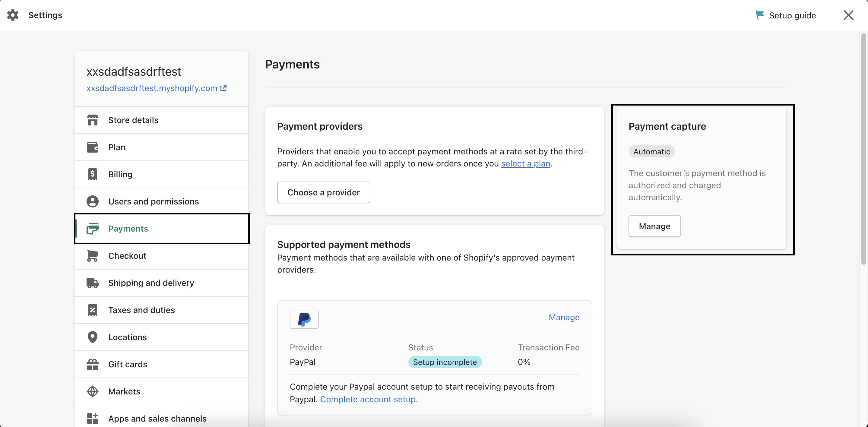Image resolution: width=868 pixels, height=427 pixels.
Task: Click the Store details storefront icon
Action: [x=92, y=120]
